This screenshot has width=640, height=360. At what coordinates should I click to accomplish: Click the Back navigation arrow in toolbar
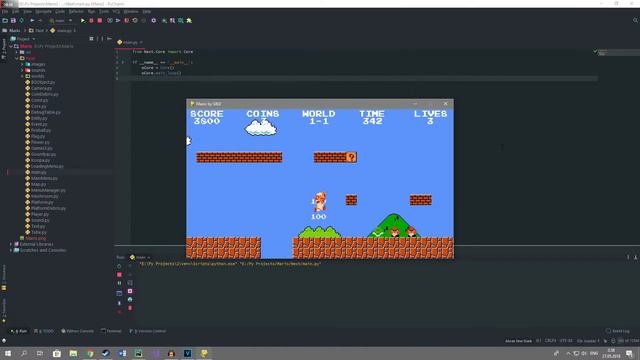(x=32, y=20)
